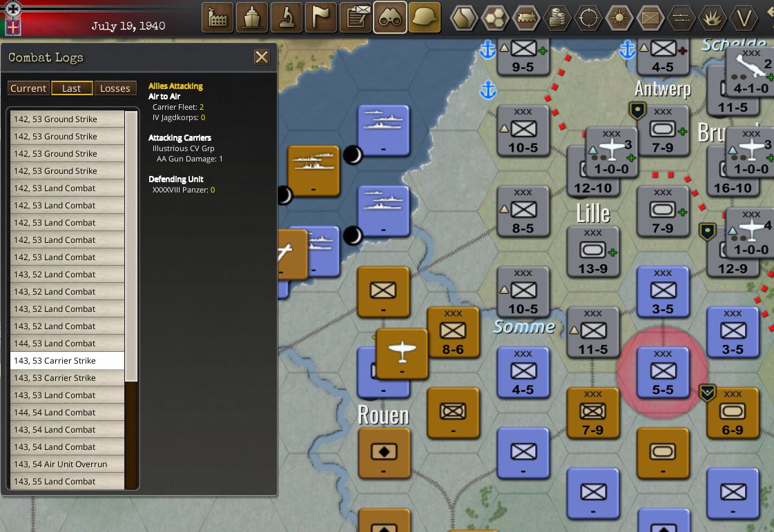Switch to the Losses tab

(115, 88)
